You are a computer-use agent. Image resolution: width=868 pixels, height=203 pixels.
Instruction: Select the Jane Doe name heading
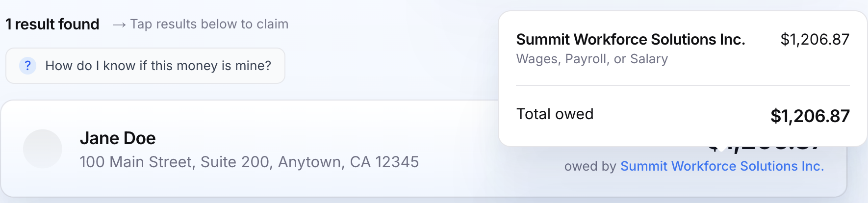click(x=118, y=138)
